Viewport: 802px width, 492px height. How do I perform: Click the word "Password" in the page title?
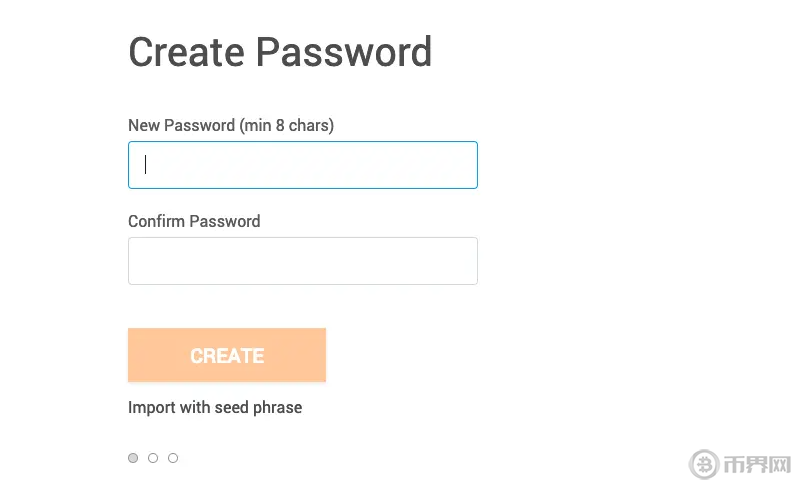[x=342, y=52]
